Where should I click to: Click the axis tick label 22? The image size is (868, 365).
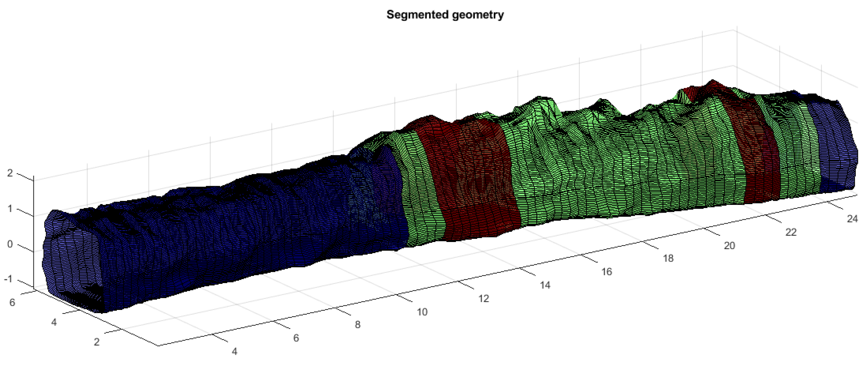(x=791, y=232)
